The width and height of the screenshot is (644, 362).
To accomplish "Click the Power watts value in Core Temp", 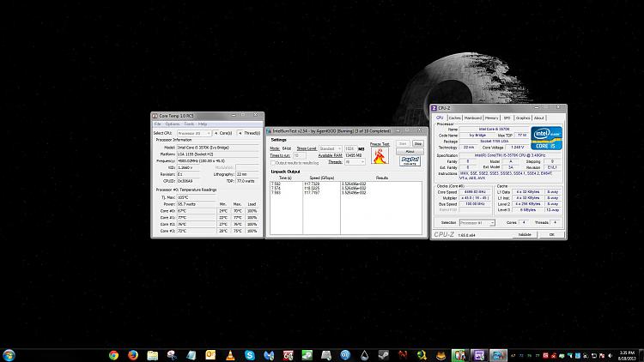I will tap(197, 204).
